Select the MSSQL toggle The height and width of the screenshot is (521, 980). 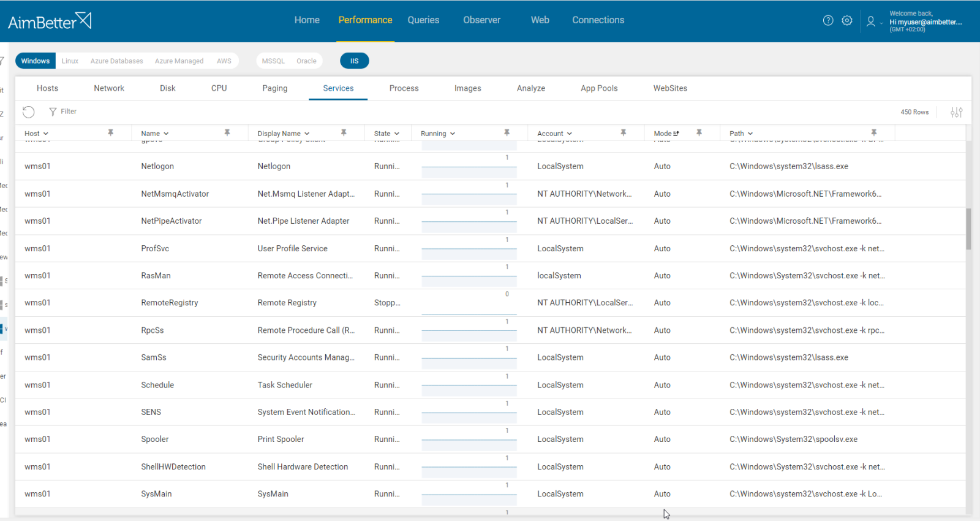coord(273,61)
